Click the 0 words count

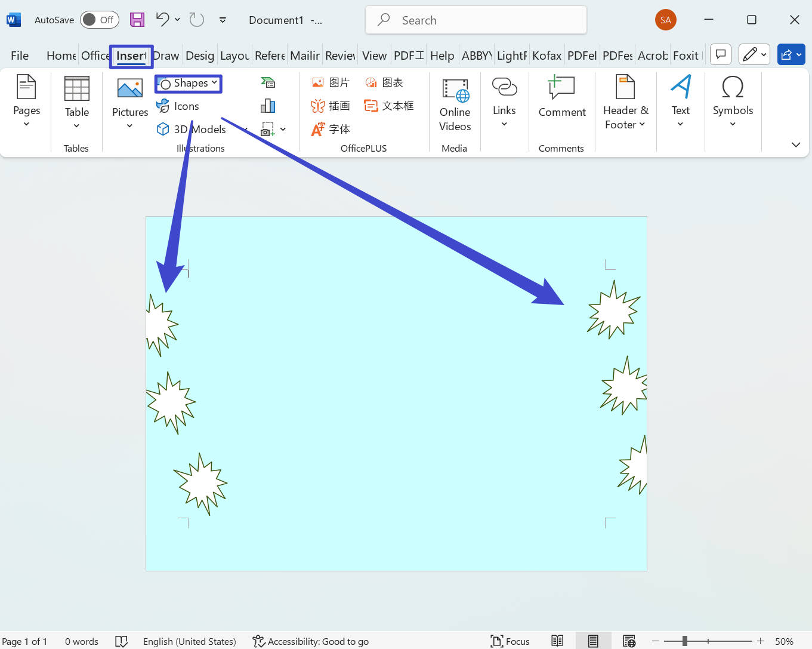pos(82,641)
